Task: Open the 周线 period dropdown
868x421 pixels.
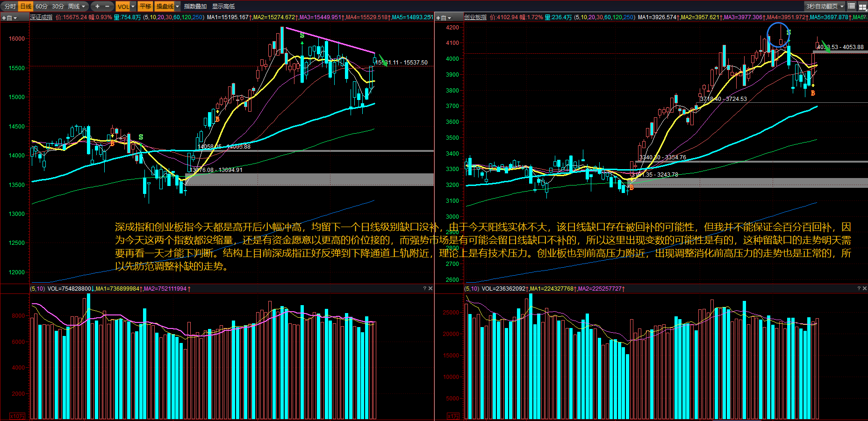Action: click(77, 6)
